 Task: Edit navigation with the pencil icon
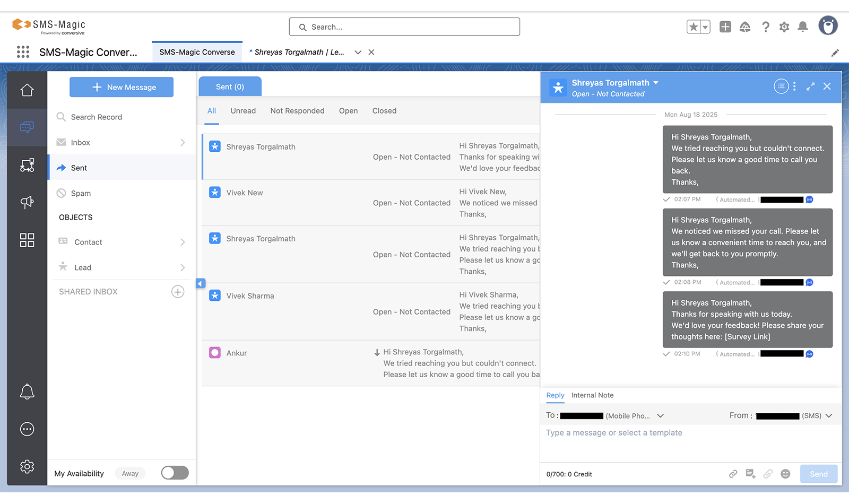835,53
